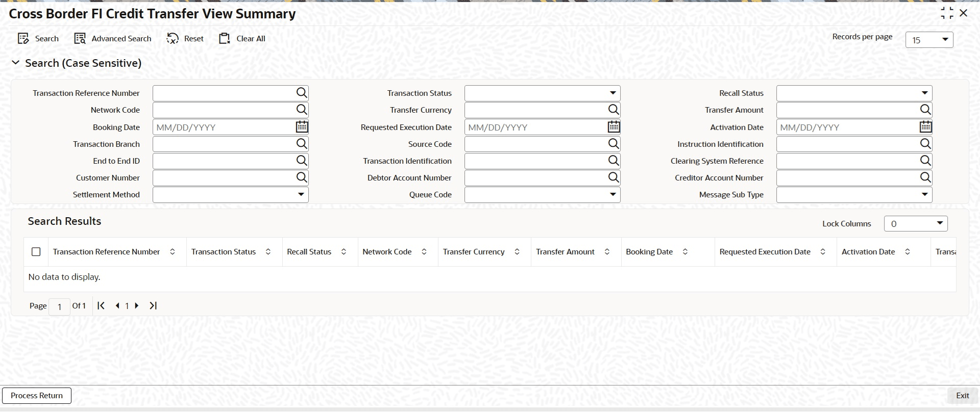The height and width of the screenshot is (412, 980).
Task: Click the Search toolbar icon
Action: tap(23, 39)
